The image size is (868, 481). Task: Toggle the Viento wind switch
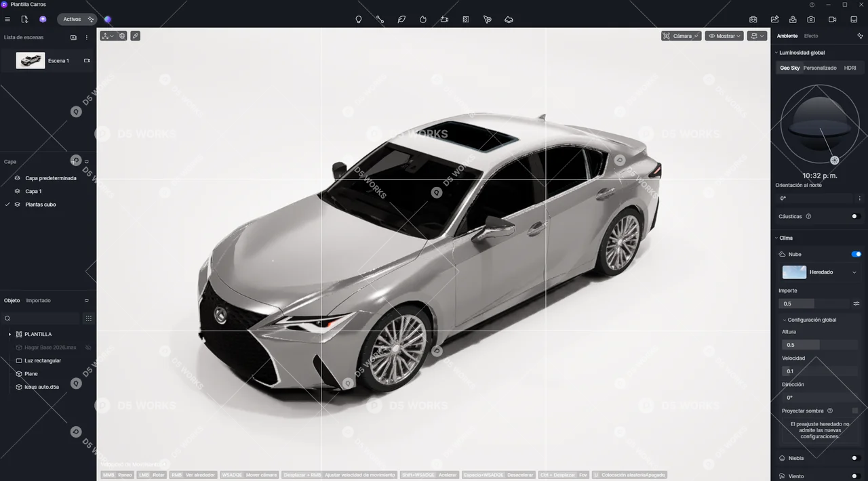(x=855, y=476)
